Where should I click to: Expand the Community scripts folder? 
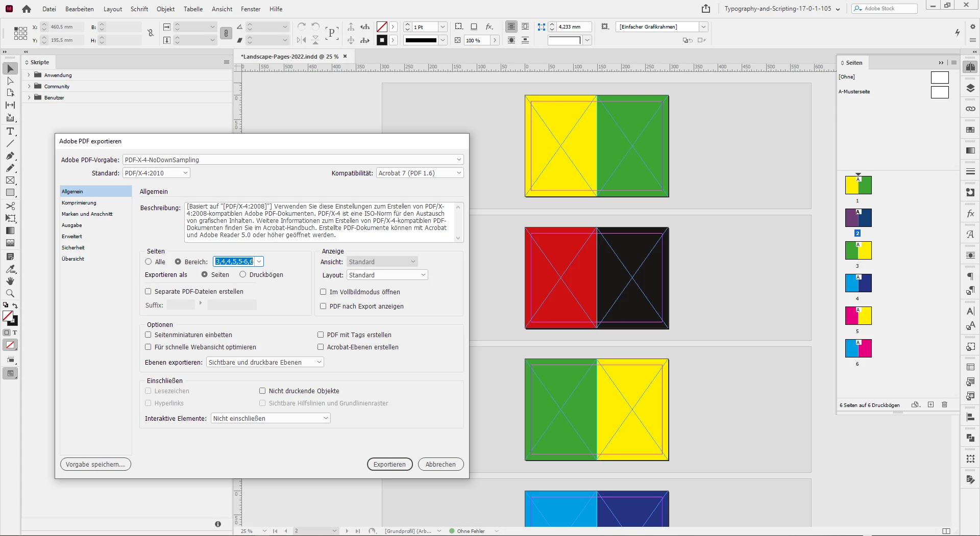click(x=29, y=86)
